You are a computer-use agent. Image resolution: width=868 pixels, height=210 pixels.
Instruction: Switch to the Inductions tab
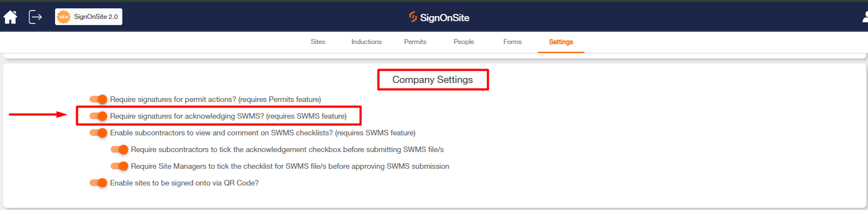coord(366,42)
